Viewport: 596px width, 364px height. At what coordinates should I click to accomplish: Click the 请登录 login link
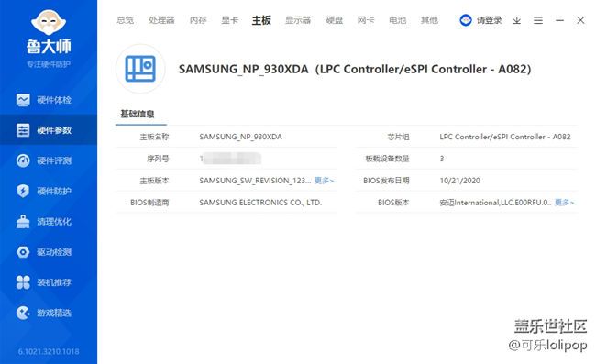[490, 20]
